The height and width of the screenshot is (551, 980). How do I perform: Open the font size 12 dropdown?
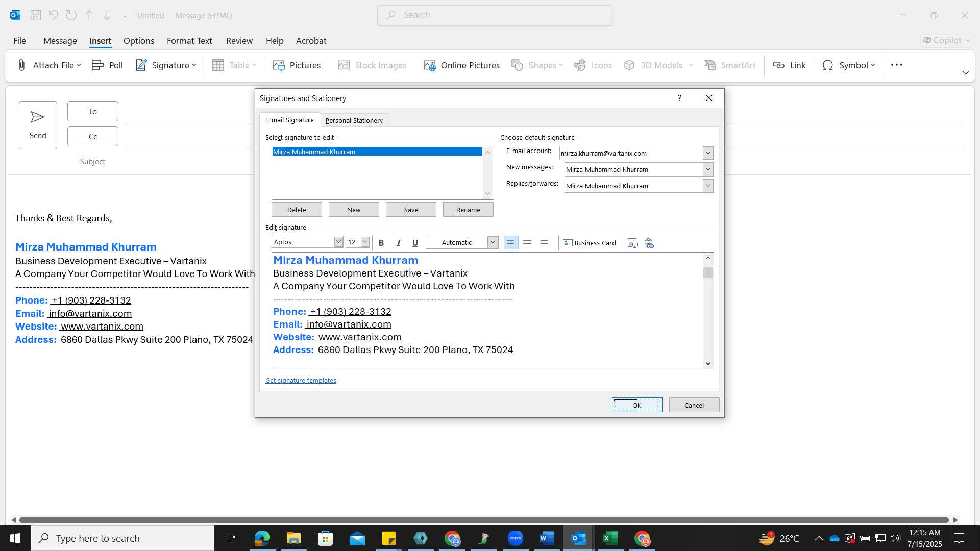pyautogui.click(x=365, y=242)
